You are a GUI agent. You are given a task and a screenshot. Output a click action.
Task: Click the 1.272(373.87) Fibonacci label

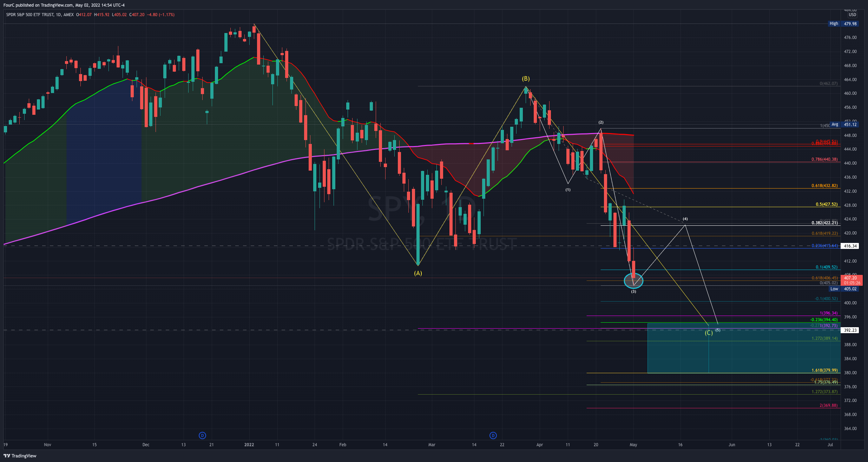click(x=824, y=392)
